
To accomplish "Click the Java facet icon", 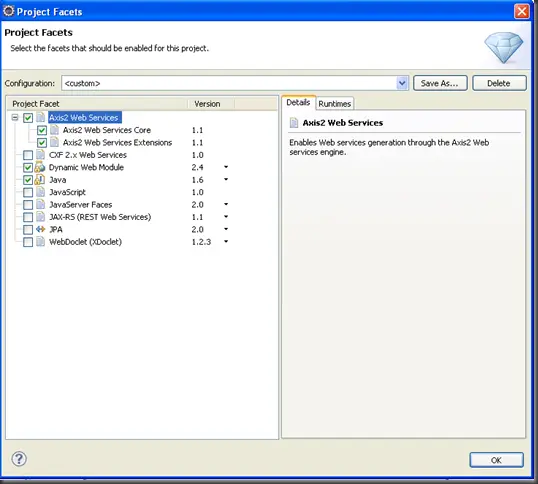I will click(x=40, y=180).
